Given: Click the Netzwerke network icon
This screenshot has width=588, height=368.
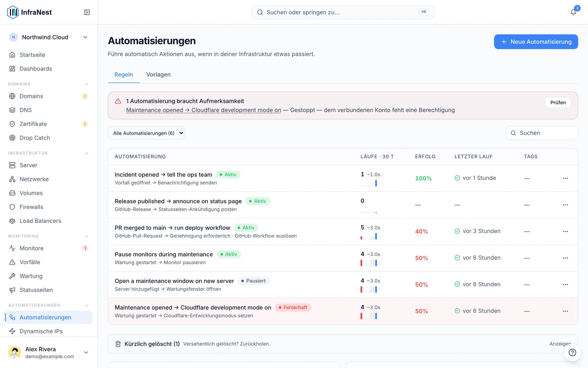Looking at the screenshot, I should pyautogui.click(x=12, y=179).
